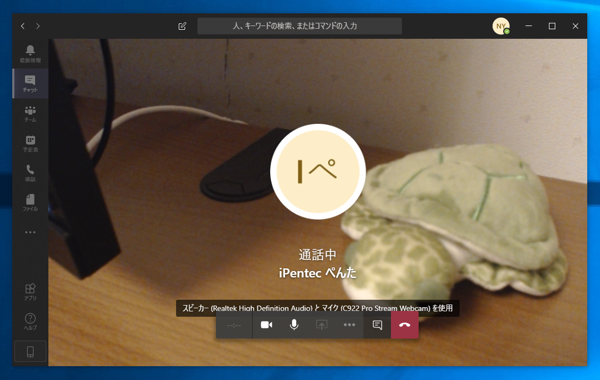Maximize the Teams window
The image size is (600, 380).
(552, 26)
